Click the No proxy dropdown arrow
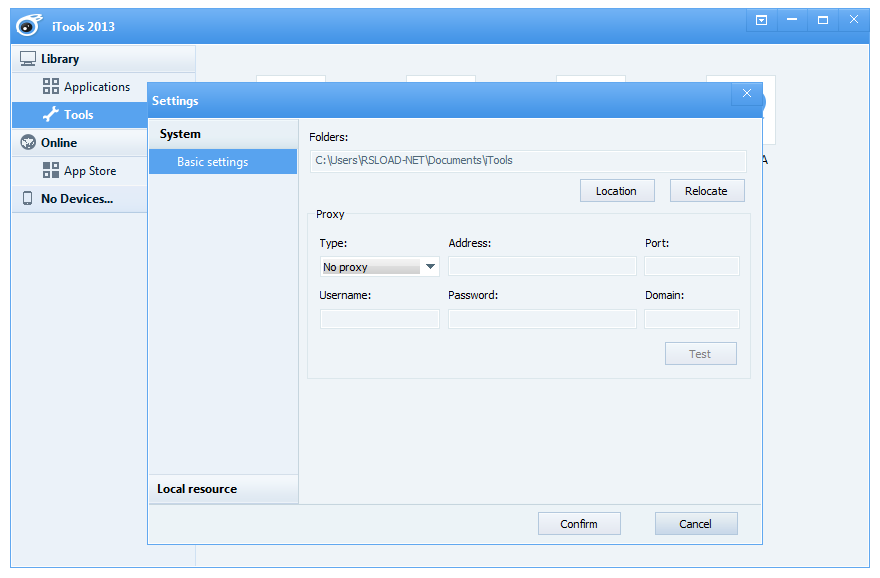This screenshot has width=880, height=578. click(430, 267)
